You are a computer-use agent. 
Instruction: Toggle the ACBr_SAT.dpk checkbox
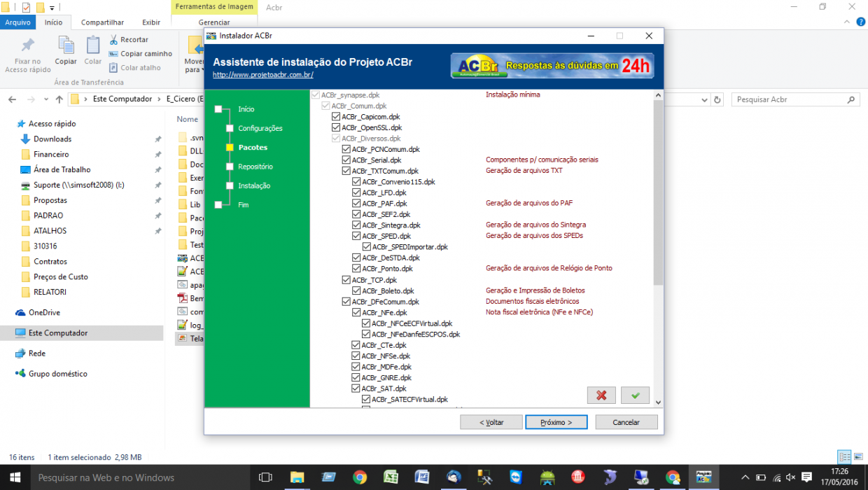356,388
